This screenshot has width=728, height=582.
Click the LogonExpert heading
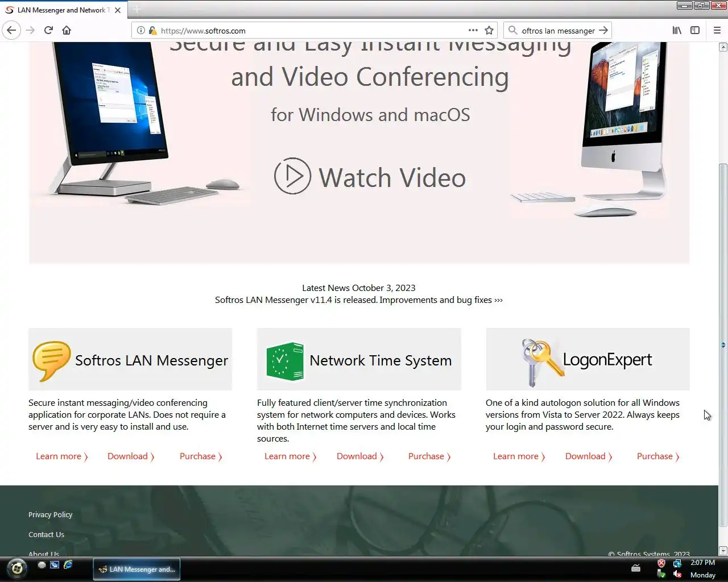point(607,360)
